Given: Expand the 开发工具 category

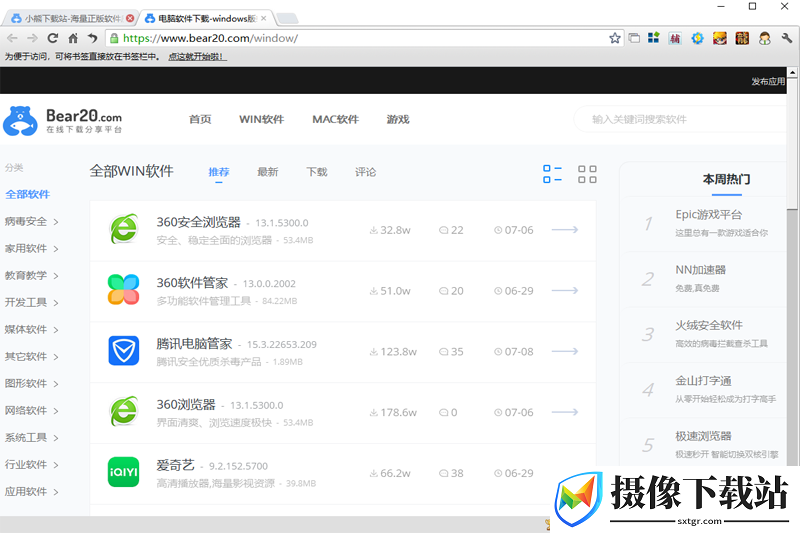Looking at the screenshot, I should 32,302.
